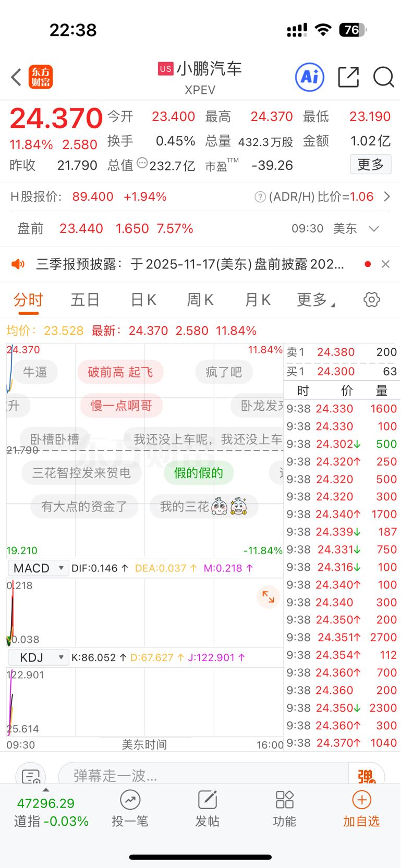Tap the 破前高 起飞 comment bubble
The width and height of the screenshot is (401, 868).
[120, 372]
